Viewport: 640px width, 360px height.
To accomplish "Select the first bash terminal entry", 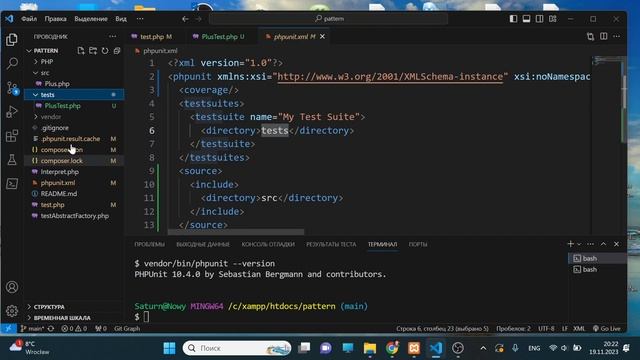I will tap(597, 258).
